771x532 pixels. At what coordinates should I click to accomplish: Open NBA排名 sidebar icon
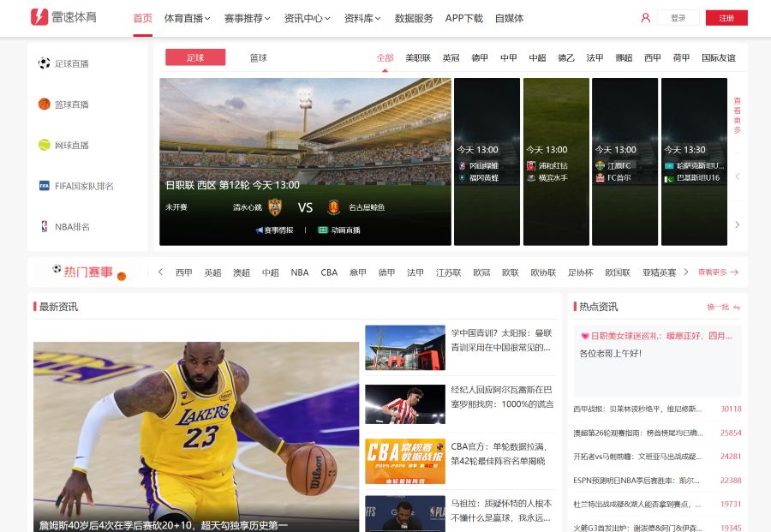(x=45, y=227)
